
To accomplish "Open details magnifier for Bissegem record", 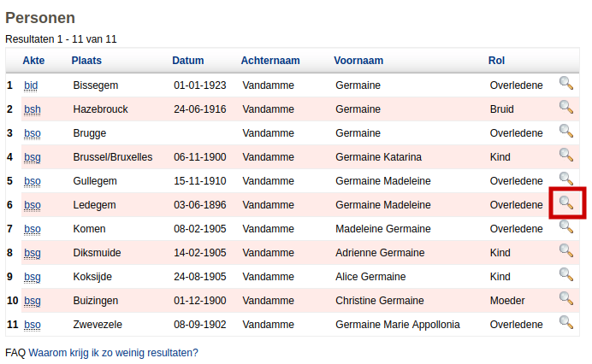I will tap(565, 83).
